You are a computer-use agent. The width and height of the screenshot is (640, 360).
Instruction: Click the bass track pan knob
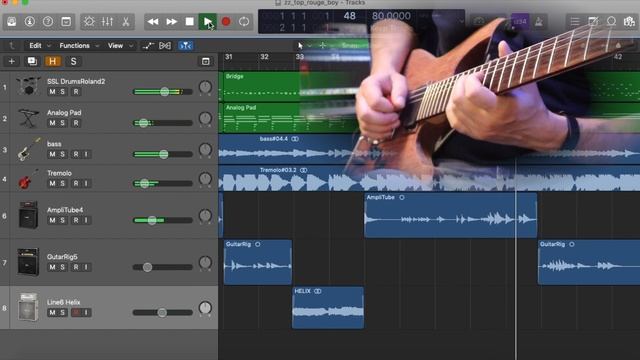point(205,150)
